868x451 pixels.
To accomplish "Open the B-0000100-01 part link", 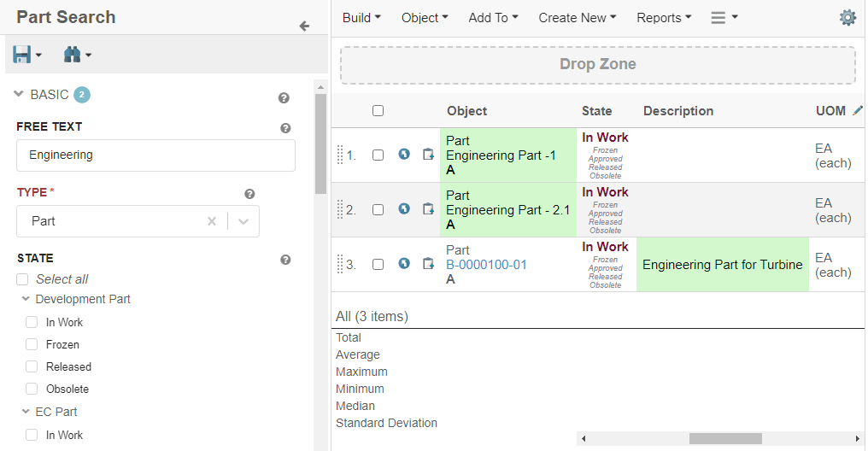I will (486, 265).
